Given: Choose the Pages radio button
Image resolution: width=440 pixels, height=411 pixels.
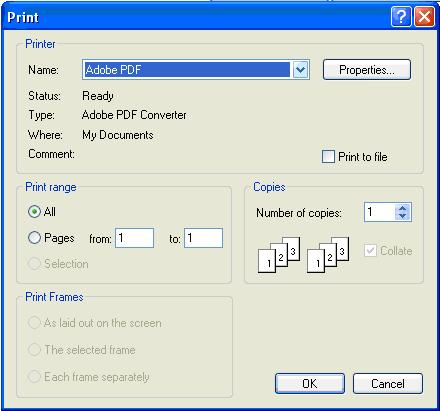Looking at the screenshot, I should point(34,238).
